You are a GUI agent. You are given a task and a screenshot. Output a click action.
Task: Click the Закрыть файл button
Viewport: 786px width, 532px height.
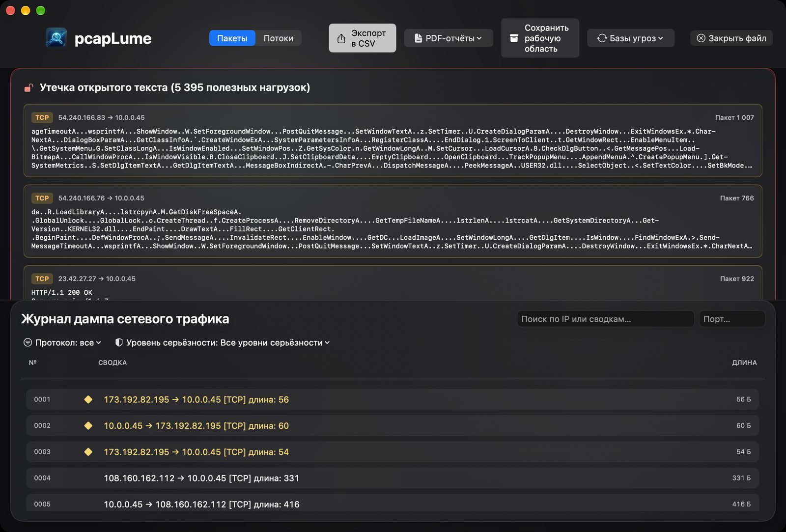coord(731,38)
